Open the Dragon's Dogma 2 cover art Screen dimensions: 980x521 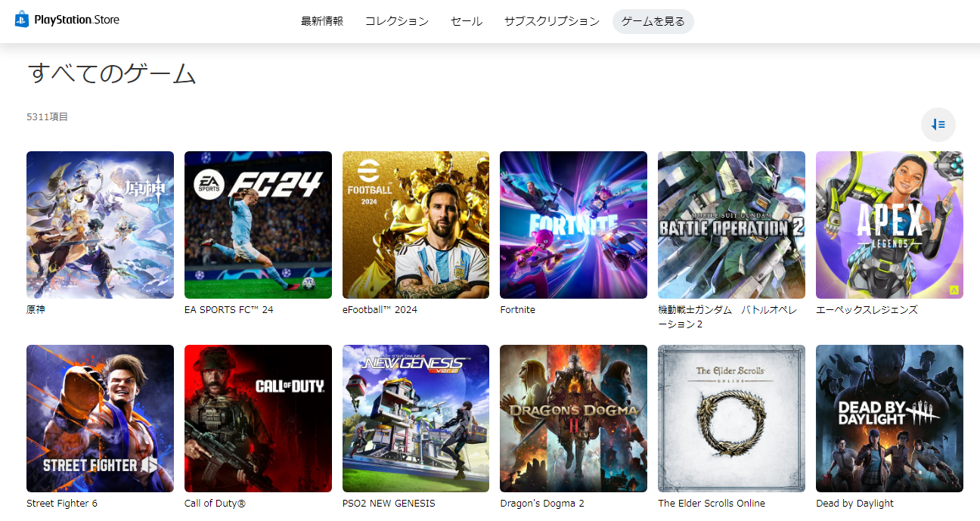574,418
